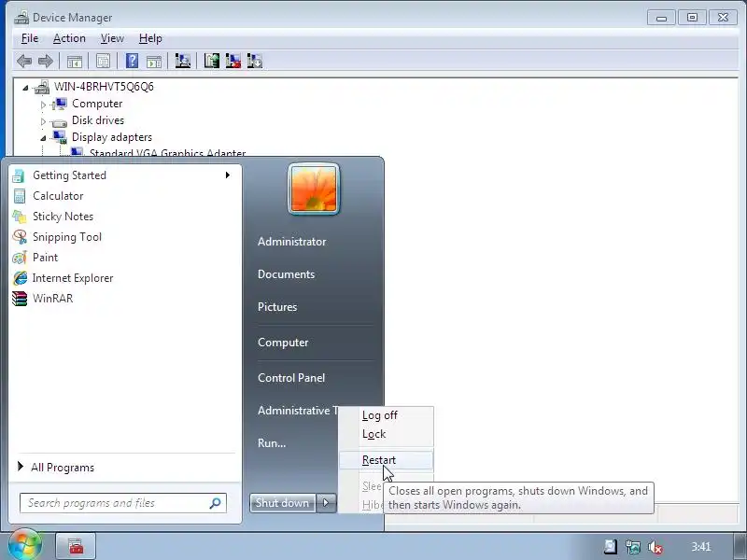Choose Log off from power menu
This screenshot has height=560, width=747.
[x=387, y=415]
